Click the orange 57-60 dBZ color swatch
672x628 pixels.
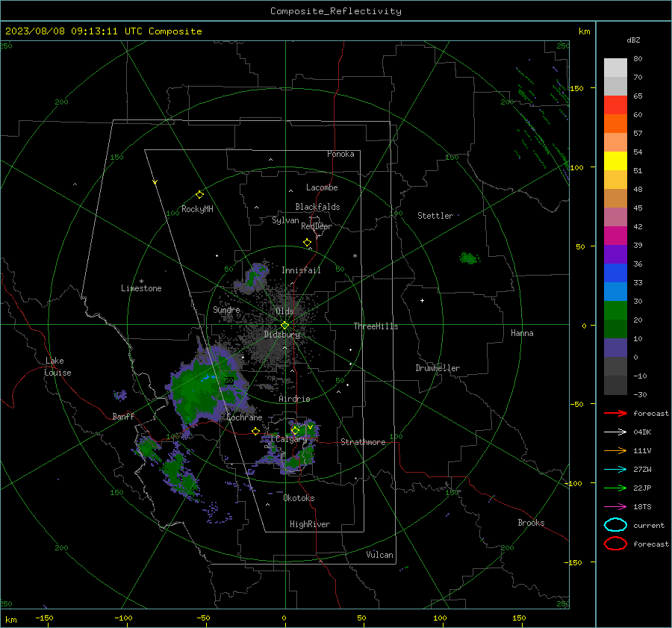[x=615, y=124]
